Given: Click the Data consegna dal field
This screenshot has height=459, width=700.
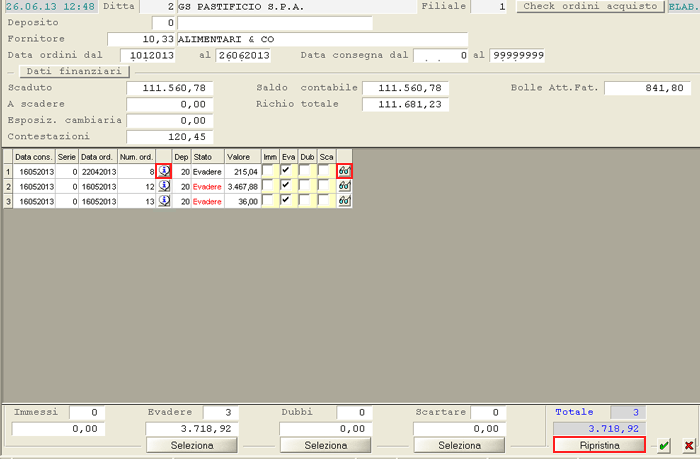Looking at the screenshot, I should click(441, 55).
